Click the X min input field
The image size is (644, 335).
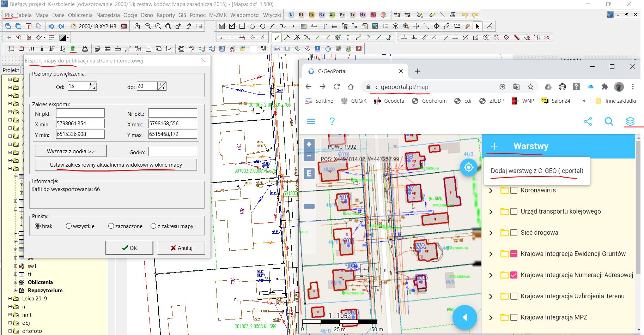[80, 124]
